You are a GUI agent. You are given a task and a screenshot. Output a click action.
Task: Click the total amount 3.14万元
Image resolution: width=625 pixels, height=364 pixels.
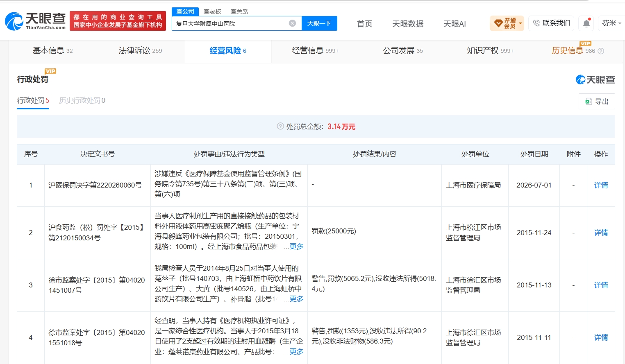341,127
